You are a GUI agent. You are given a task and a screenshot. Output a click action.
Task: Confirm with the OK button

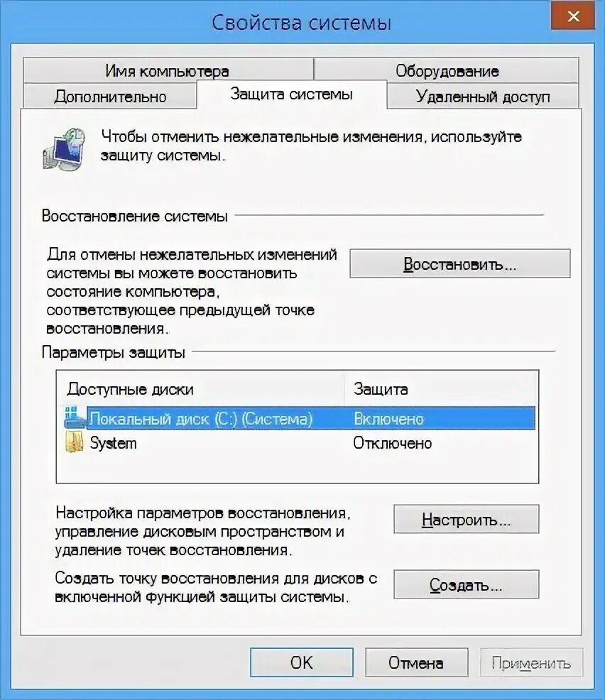[x=301, y=662]
